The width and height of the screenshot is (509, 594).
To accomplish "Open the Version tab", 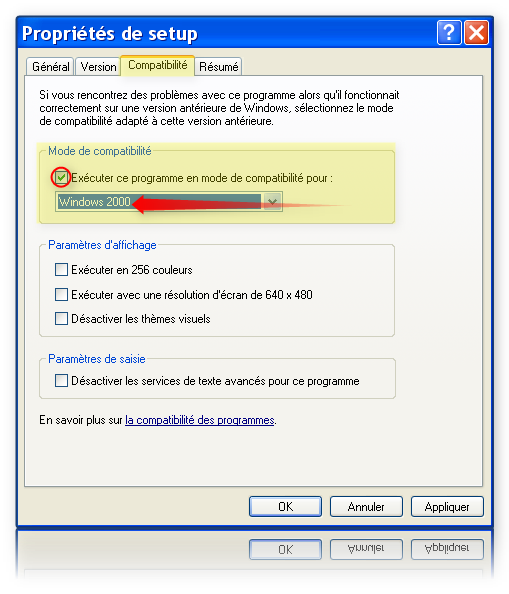I will 98,67.
